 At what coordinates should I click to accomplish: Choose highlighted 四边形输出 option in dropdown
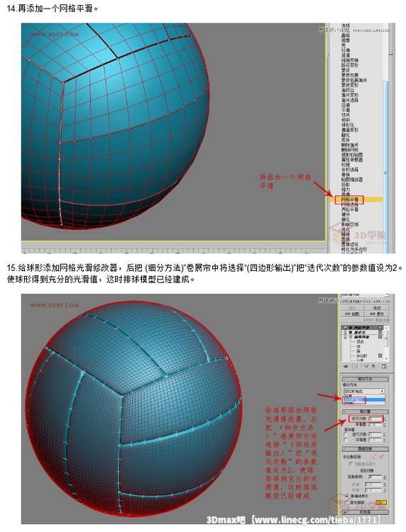[365, 399]
